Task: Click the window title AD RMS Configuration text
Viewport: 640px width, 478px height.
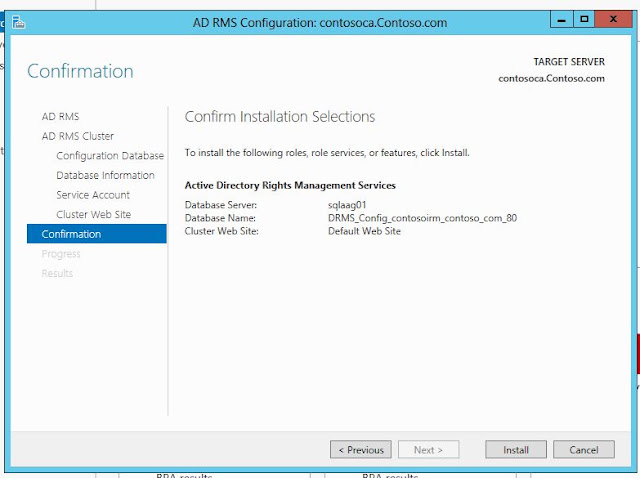Action: [x=320, y=22]
